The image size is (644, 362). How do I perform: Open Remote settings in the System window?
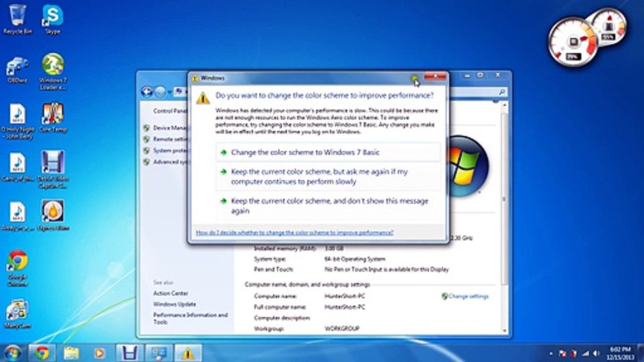170,139
